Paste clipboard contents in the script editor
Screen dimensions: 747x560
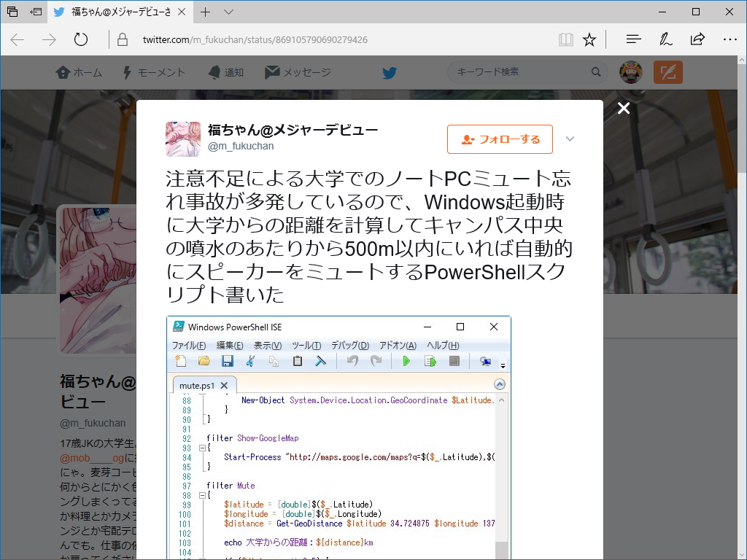click(297, 361)
